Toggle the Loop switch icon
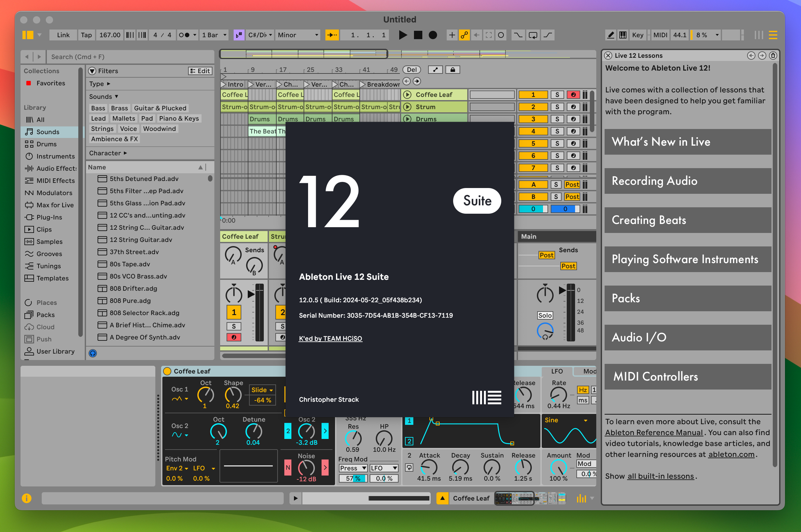This screenshot has height=532, width=801. [533, 35]
